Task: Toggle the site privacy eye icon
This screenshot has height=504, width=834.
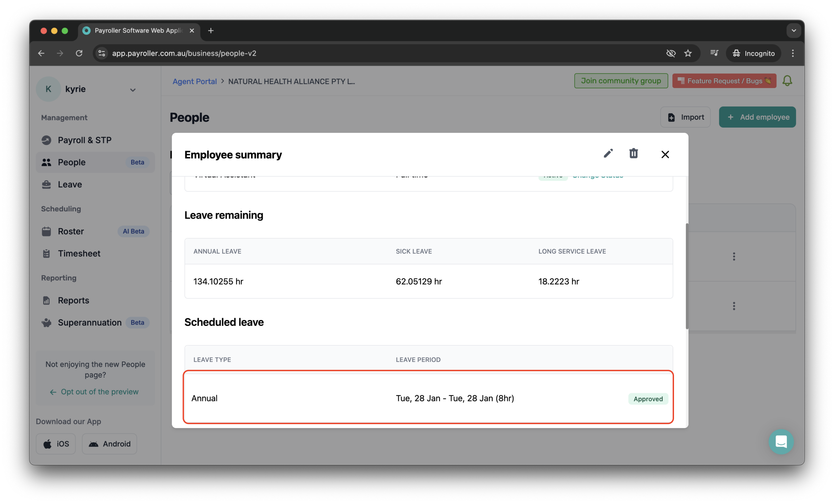Action: coord(670,53)
